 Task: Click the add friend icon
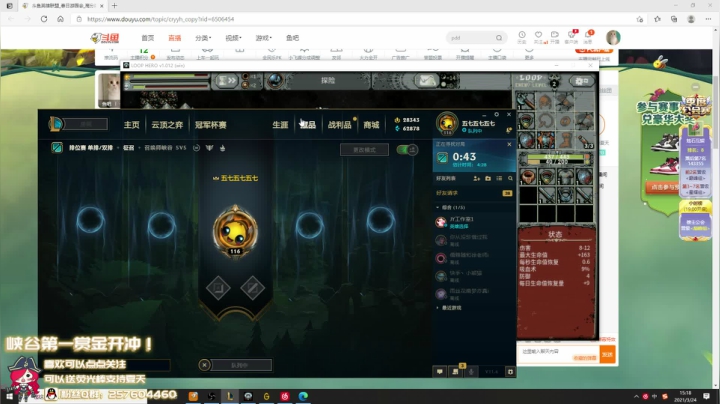477,178
